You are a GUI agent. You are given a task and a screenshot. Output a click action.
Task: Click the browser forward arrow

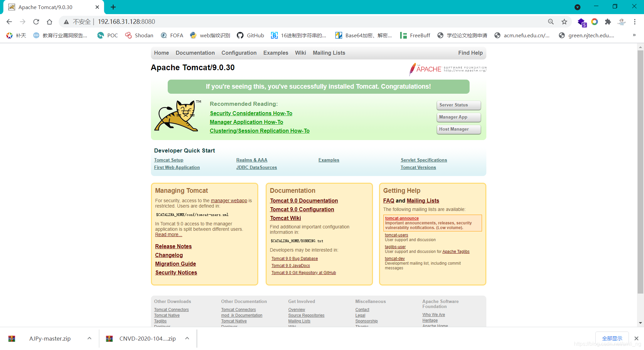pos(22,22)
